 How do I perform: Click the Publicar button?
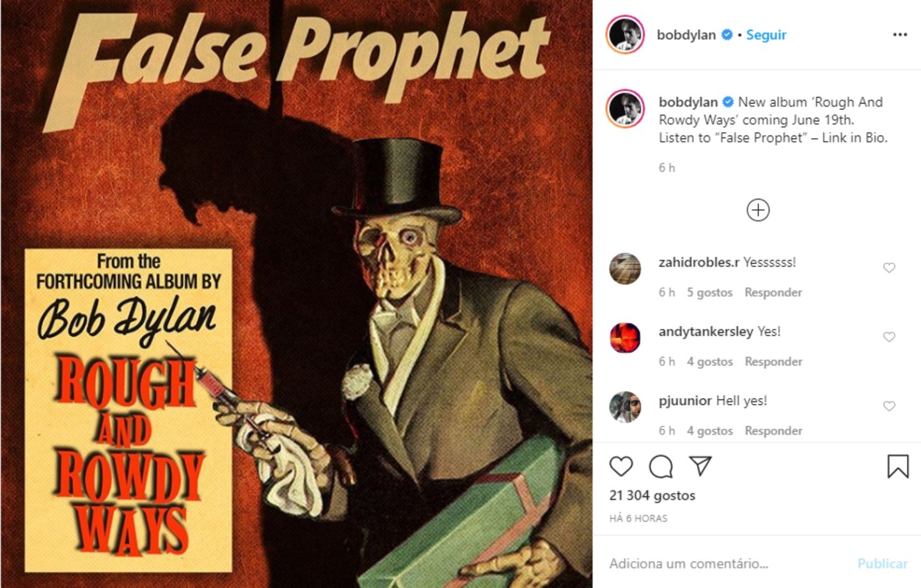(883, 563)
